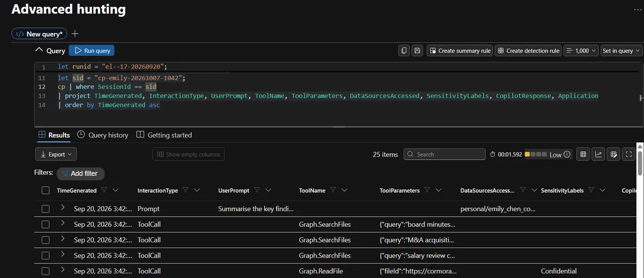The image size is (644, 278).
Task: Expand the Graph.ReadFile row chevron
Action: (62, 270)
